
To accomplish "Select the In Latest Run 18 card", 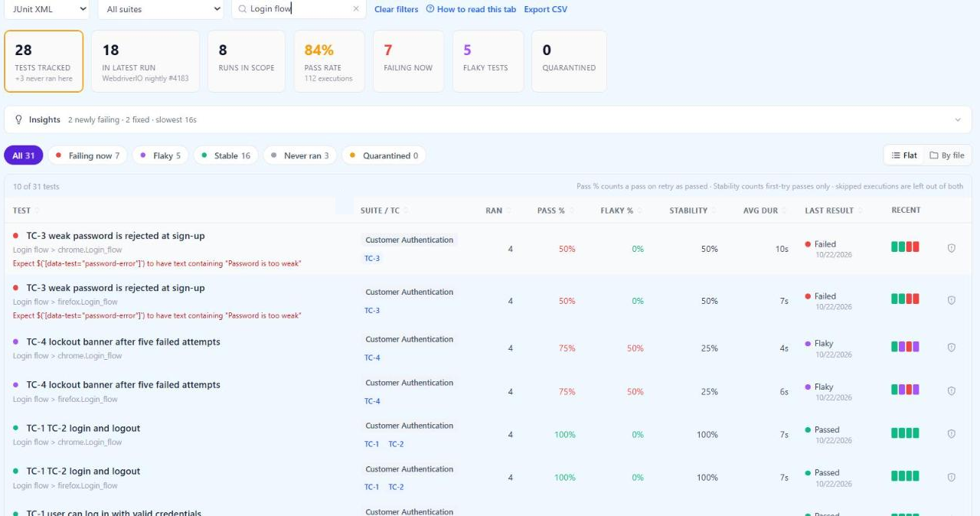I will 145,61.
